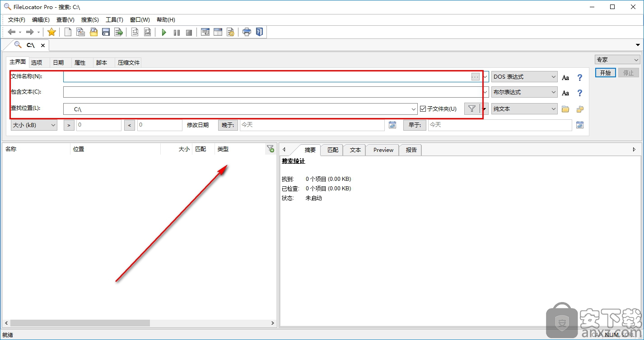Switch to 匹配 results tab

[333, 150]
